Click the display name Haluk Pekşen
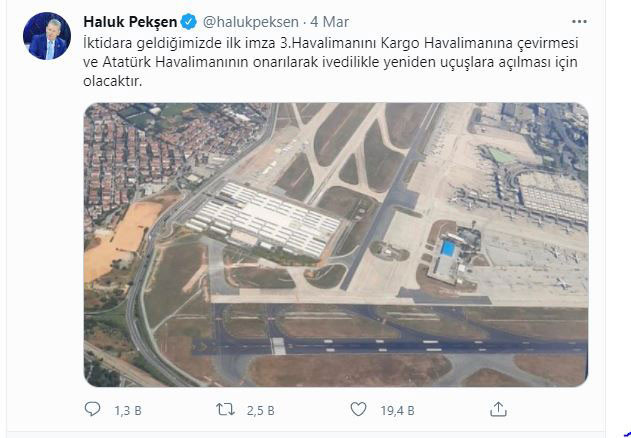This screenshot has height=438, width=631. pos(130,22)
